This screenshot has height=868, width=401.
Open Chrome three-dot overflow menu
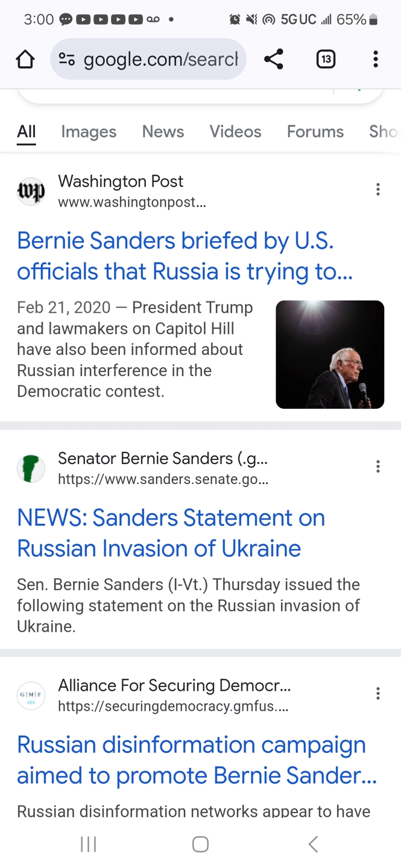pos(376,59)
